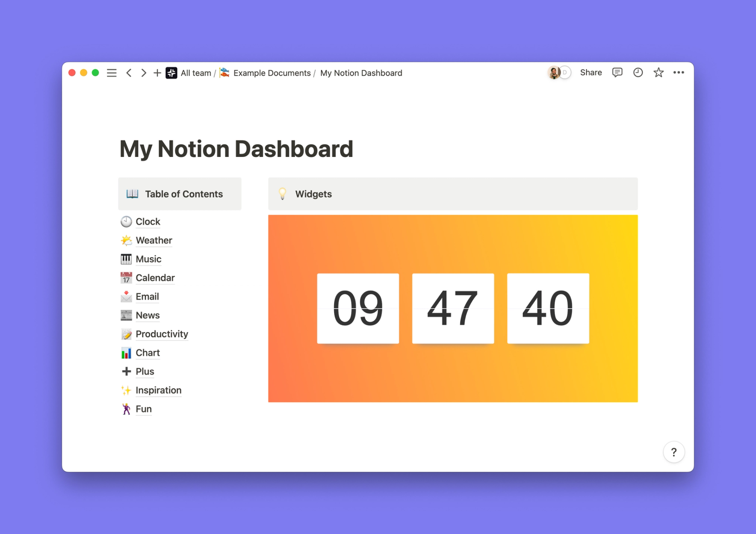Screen dimensions: 756x534
Task: Open the Music page link
Action: (148, 259)
